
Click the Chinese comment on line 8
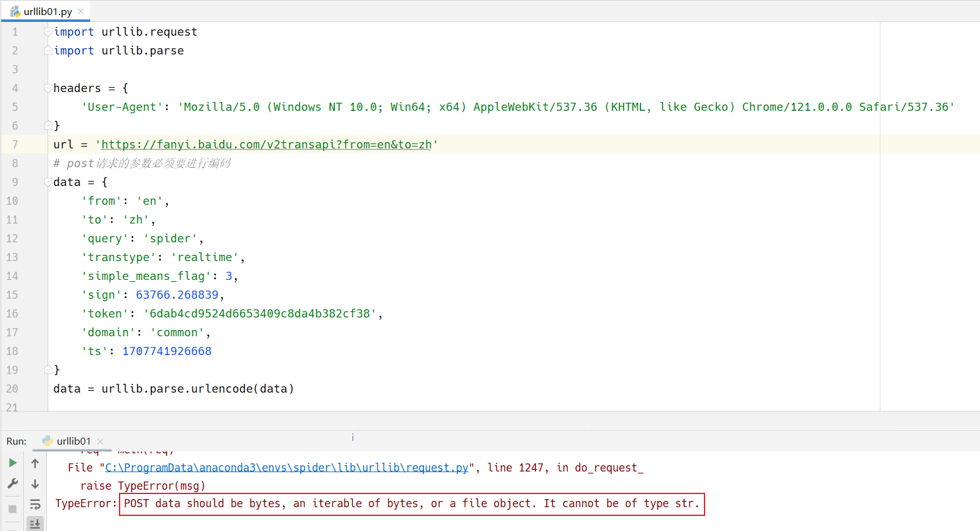pos(142,163)
